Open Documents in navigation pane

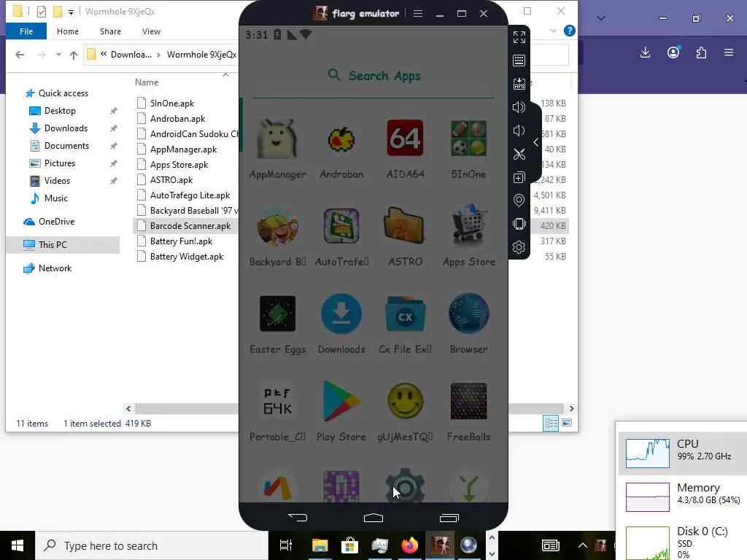pos(66,146)
